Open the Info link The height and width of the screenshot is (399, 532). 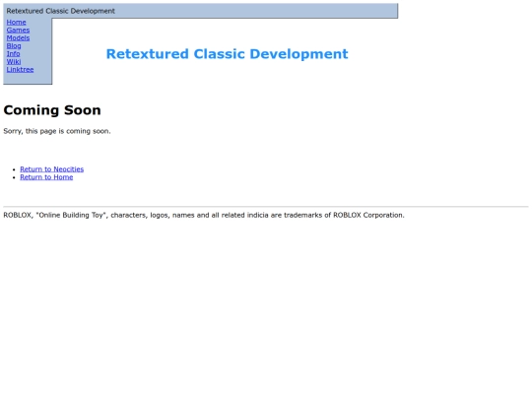13,53
